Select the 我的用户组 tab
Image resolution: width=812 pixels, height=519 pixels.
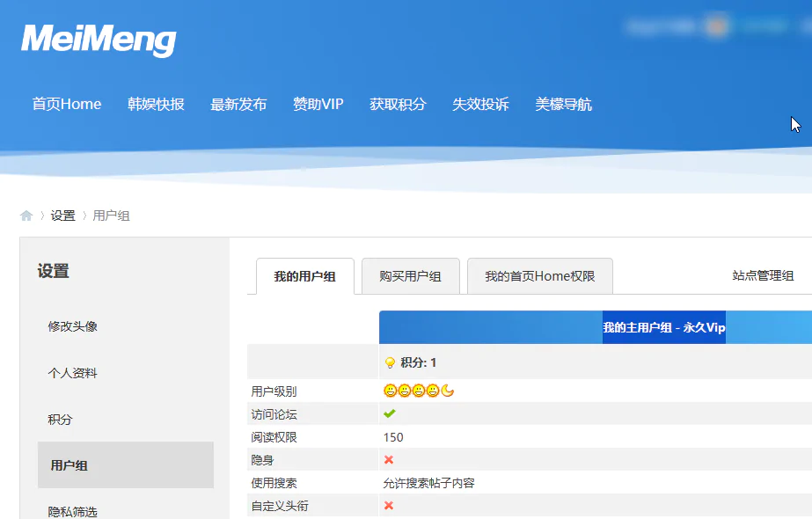(305, 276)
